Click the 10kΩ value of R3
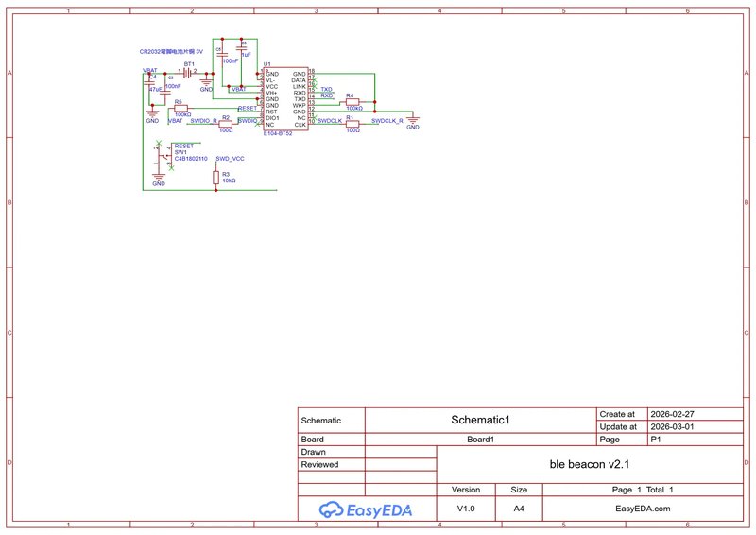The height and width of the screenshot is (535, 756). 229,181
